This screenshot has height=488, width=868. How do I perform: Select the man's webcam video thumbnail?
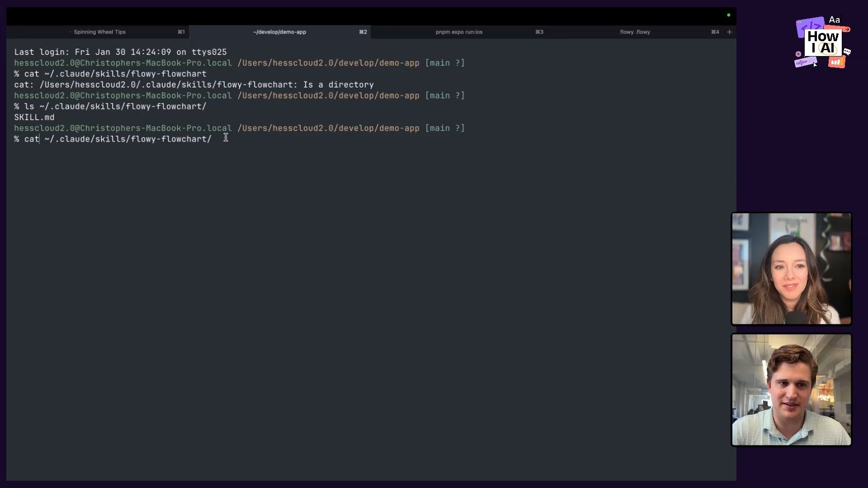pyautogui.click(x=791, y=390)
